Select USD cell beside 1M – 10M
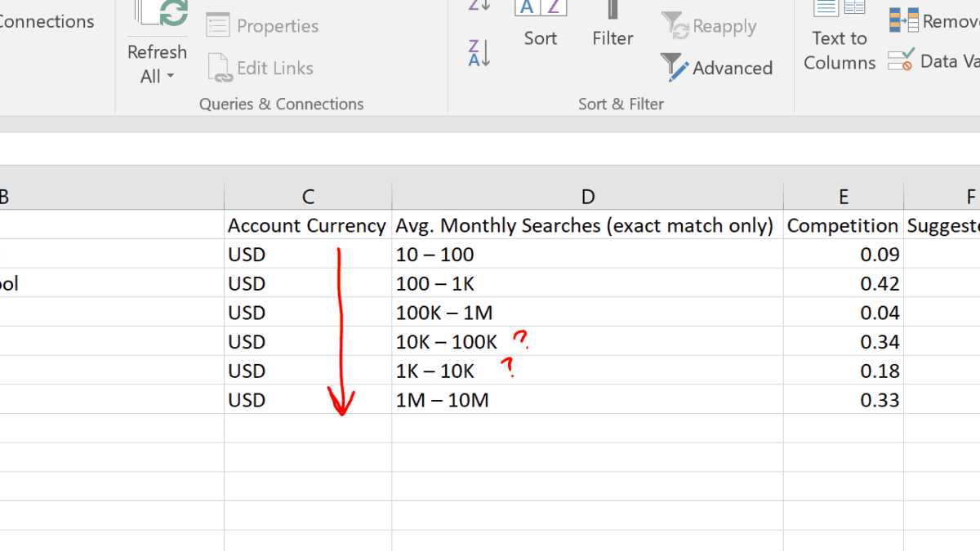Image resolution: width=980 pixels, height=551 pixels. click(308, 400)
